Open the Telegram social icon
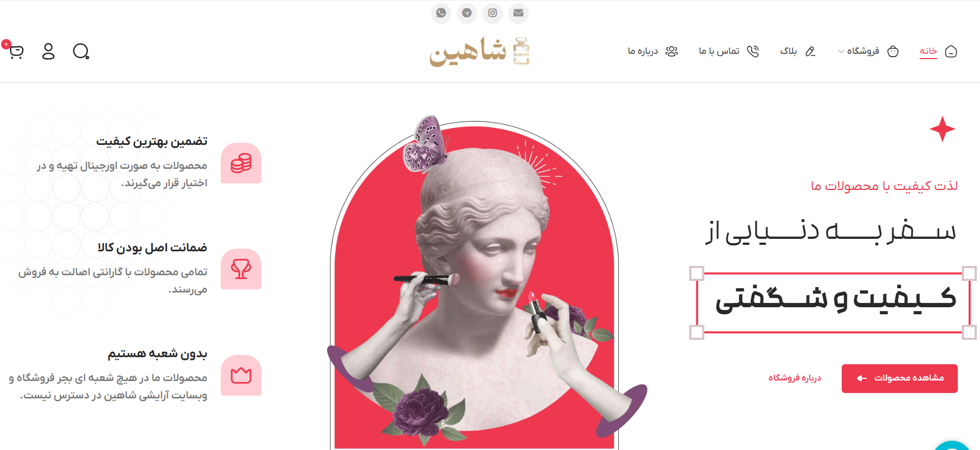The height and width of the screenshot is (450, 980). [x=467, y=13]
